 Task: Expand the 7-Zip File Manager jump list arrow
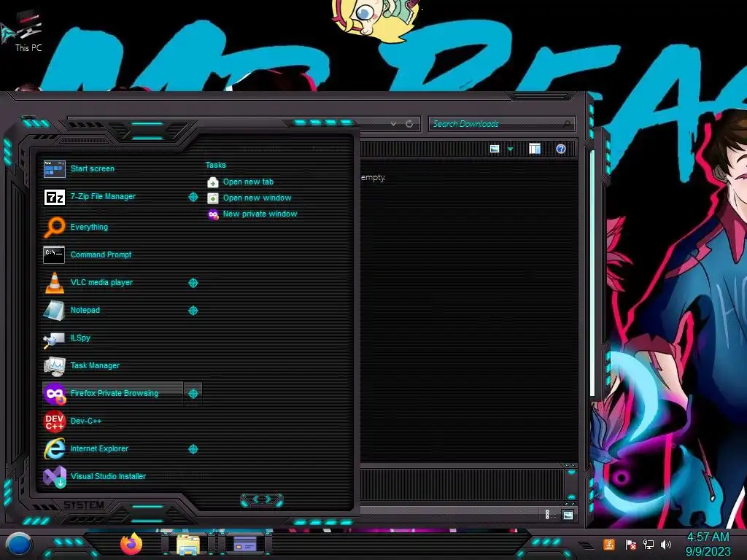(193, 197)
